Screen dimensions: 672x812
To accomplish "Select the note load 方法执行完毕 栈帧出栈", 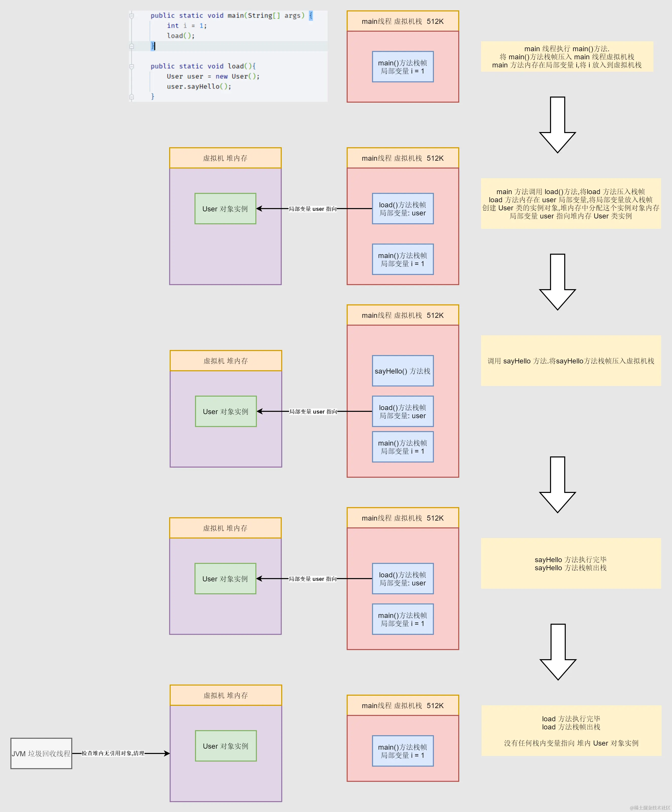I will coord(571,730).
